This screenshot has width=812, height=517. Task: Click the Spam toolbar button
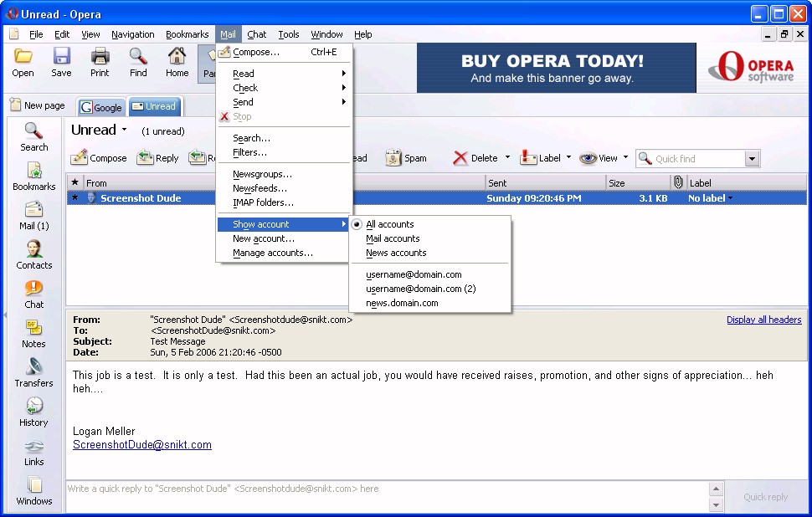(x=406, y=158)
